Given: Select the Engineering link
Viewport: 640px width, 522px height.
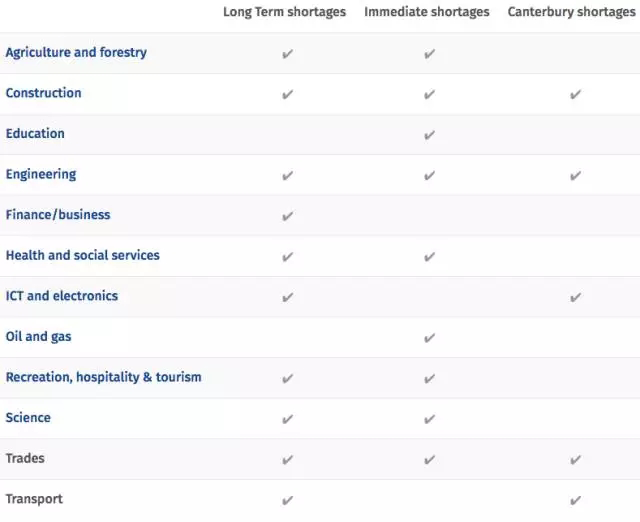Looking at the screenshot, I should [x=41, y=174].
